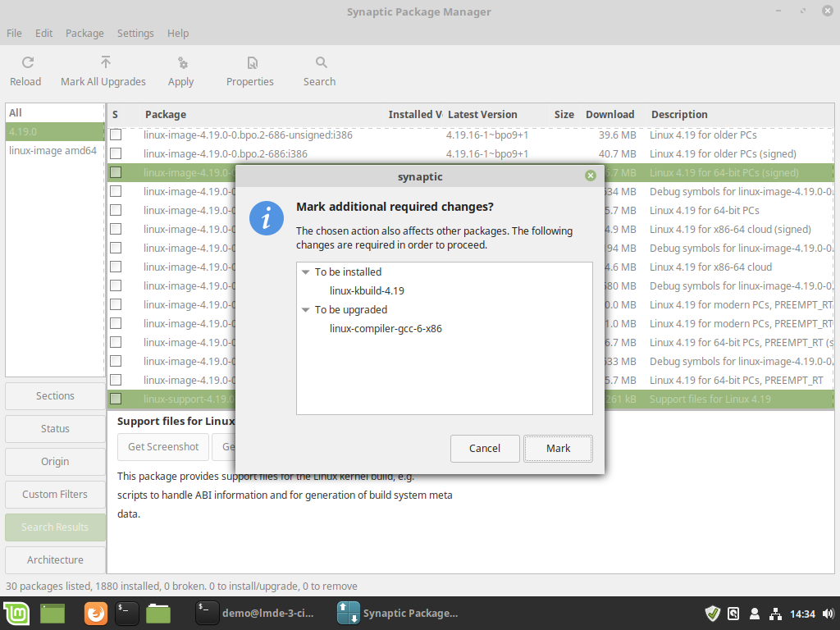Switch to the Status filter view
840x630 pixels.
(55, 428)
